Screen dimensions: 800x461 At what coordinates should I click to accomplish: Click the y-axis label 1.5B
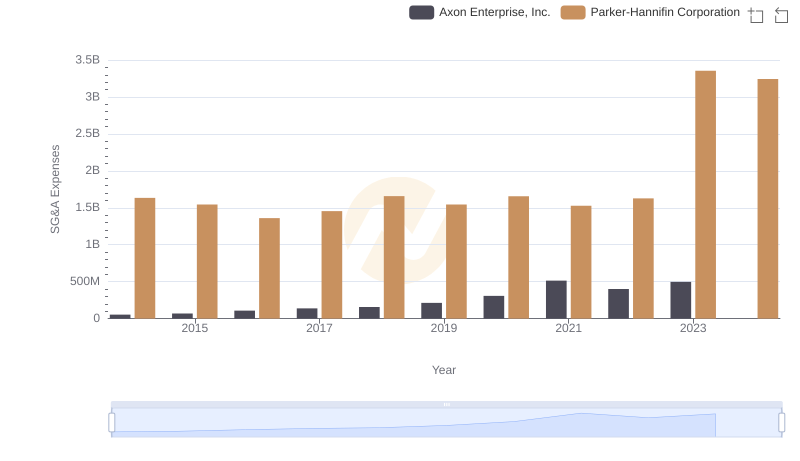coord(87,207)
